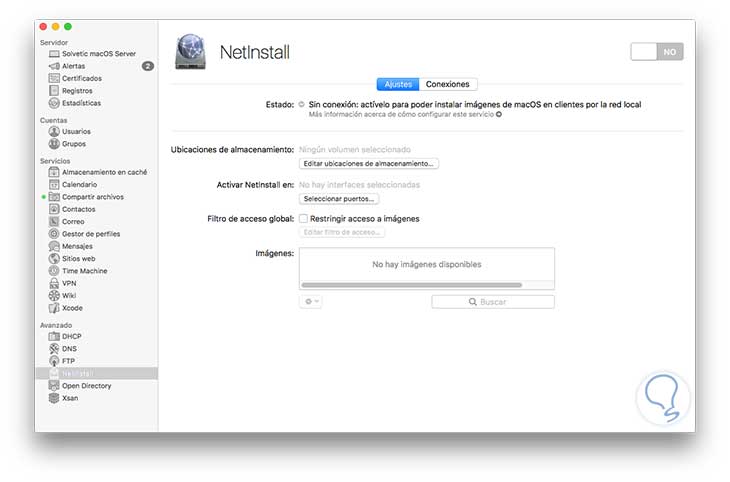Turn on the NetInstall service switch
Image resolution: width=730 pixels, height=482 pixels.
657,52
